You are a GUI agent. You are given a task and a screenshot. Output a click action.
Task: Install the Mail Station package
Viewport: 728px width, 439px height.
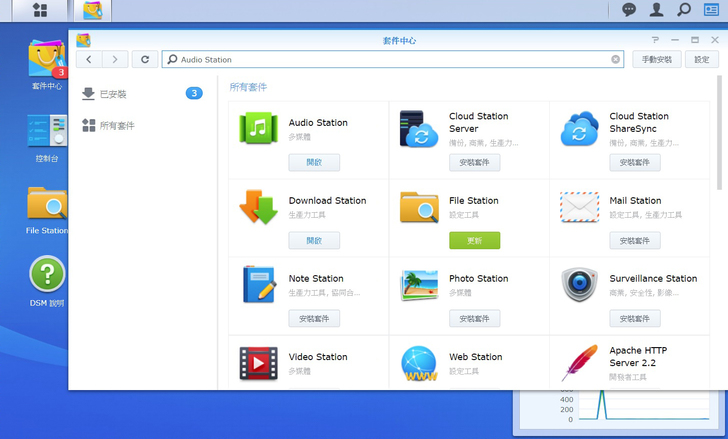635,240
